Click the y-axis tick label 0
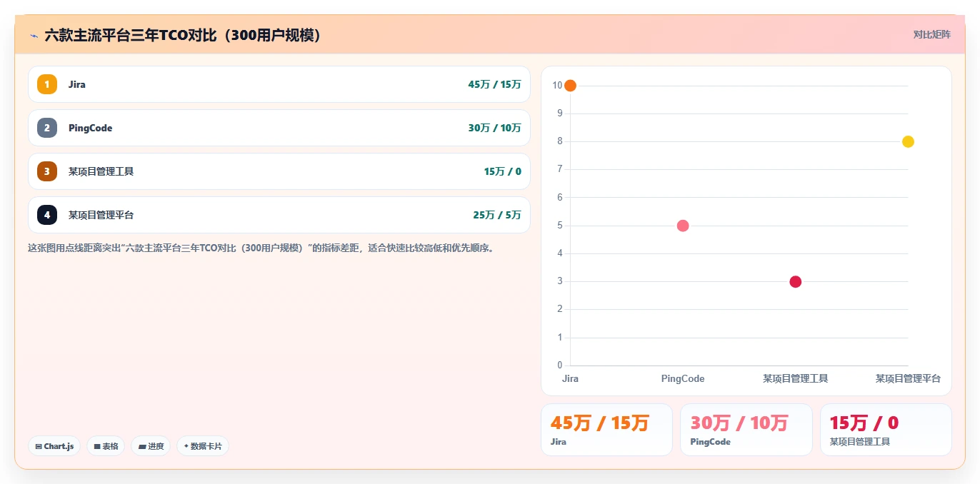This screenshot has width=980, height=484. (560, 365)
